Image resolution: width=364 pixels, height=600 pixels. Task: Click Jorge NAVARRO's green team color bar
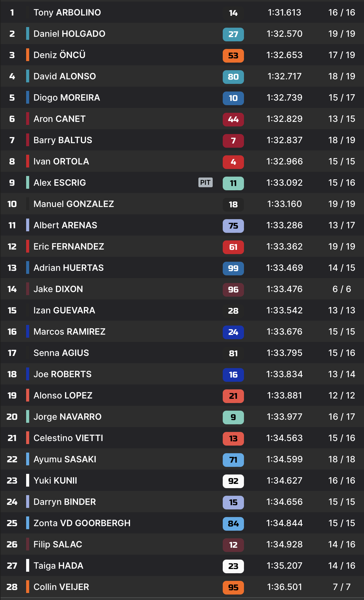click(x=28, y=416)
